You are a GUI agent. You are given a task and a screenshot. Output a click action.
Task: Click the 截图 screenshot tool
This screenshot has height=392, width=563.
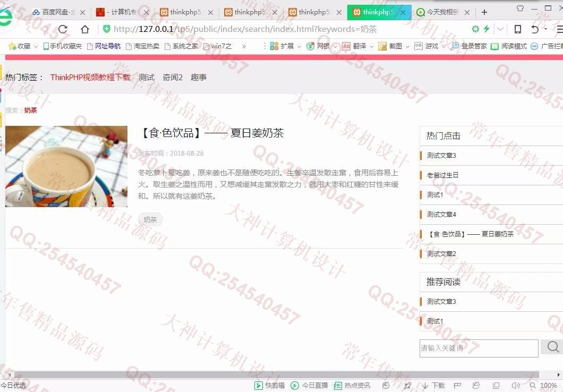coord(390,46)
